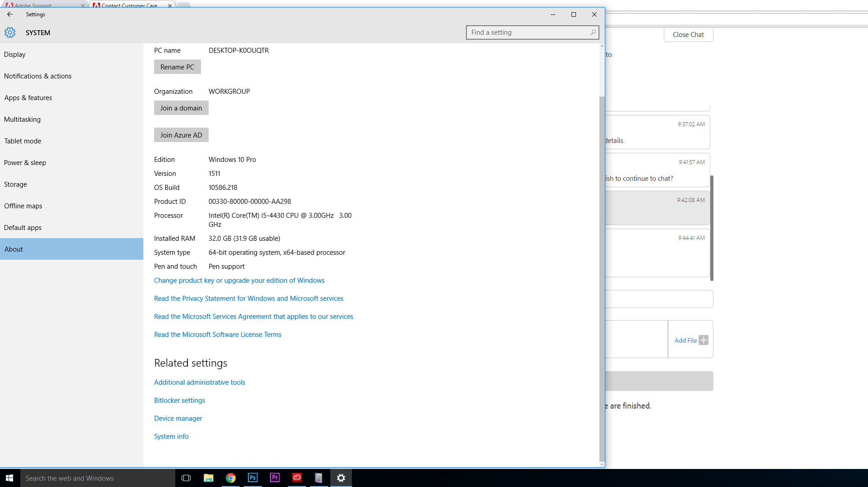Click the Adobe Creative Cloud icon in taskbar
868x487 pixels.
297,478
